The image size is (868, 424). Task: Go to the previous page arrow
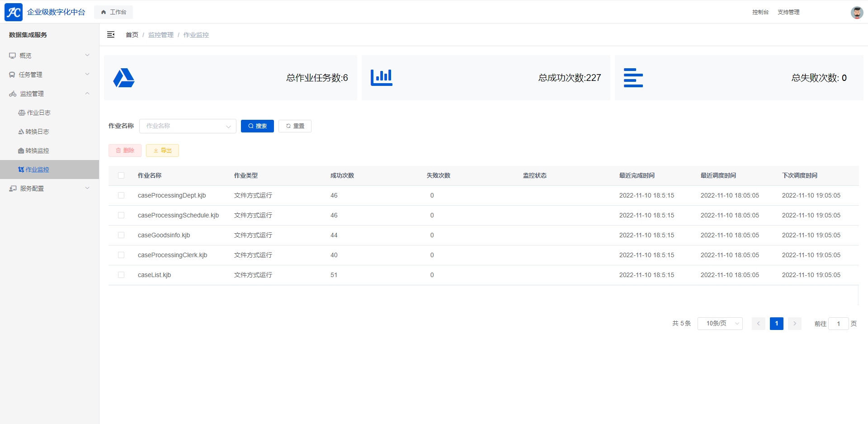[758, 324]
